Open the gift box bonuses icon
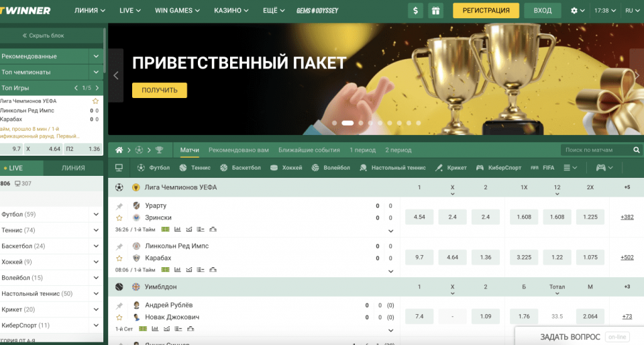644x345 pixels. click(x=436, y=11)
